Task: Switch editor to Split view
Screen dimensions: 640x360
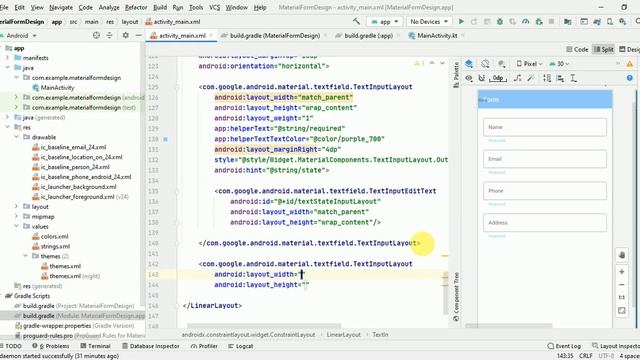Action: [x=603, y=49]
